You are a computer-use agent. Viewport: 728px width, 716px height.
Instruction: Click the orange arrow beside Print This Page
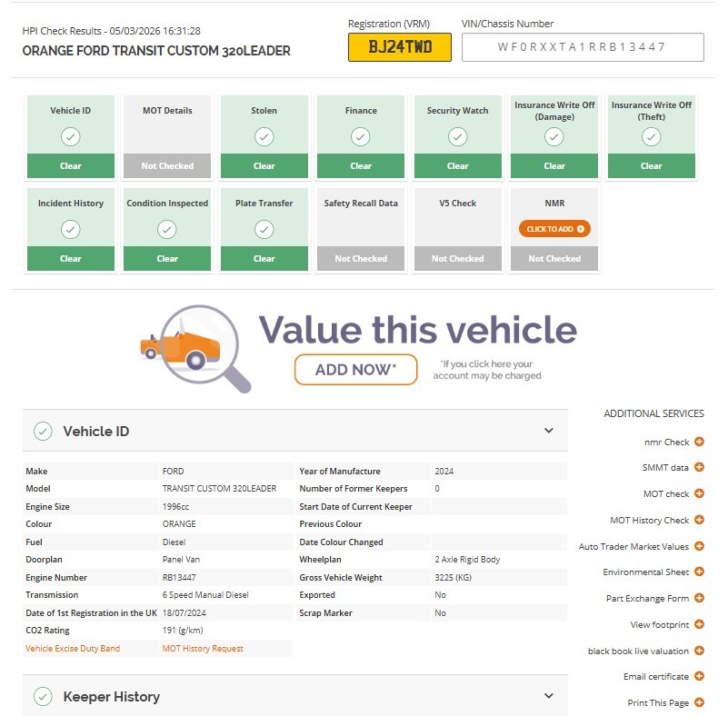(x=699, y=702)
